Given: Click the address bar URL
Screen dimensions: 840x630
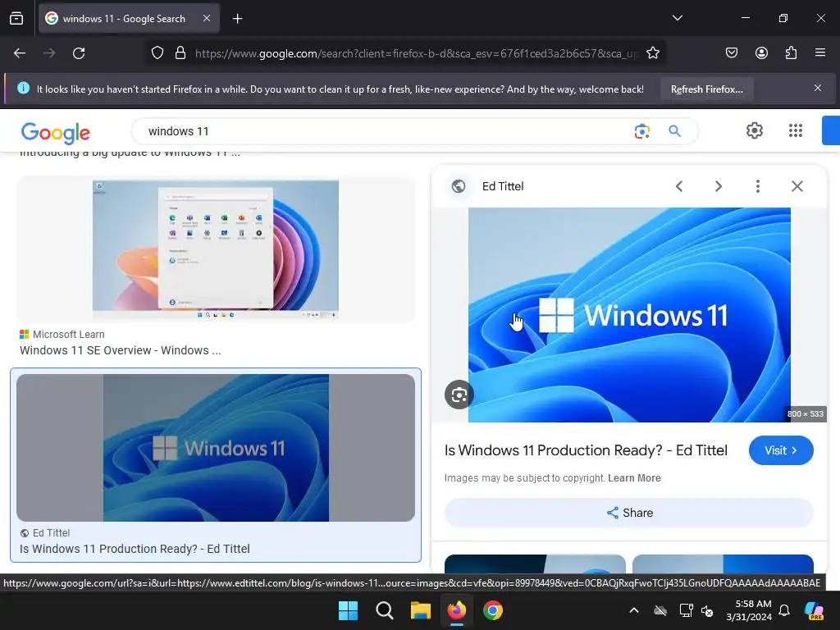Looking at the screenshot, I should (416, 53).
